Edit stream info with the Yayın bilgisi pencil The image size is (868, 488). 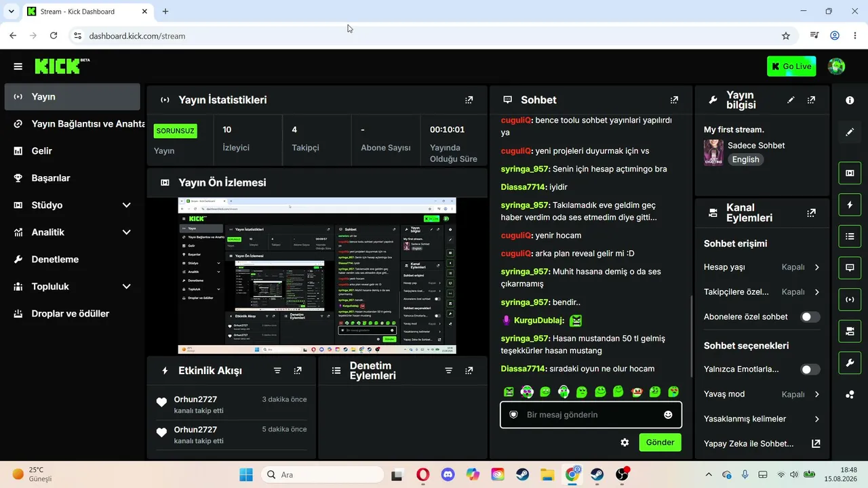tap(791, 100)
